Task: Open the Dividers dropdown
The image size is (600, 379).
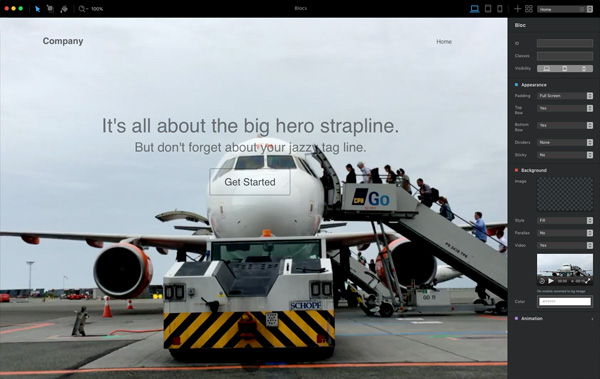Action: tap(565, 142)
